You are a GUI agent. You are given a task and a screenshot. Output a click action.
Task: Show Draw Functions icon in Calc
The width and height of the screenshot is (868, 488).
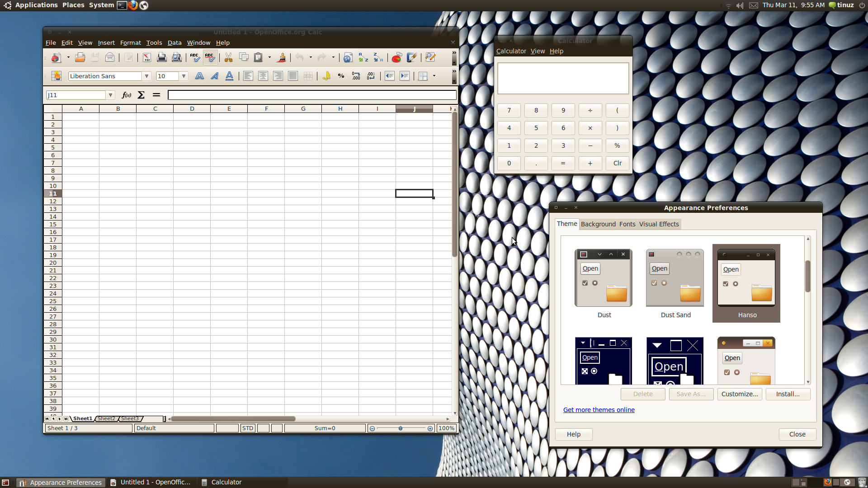click(x=411, y=57)
